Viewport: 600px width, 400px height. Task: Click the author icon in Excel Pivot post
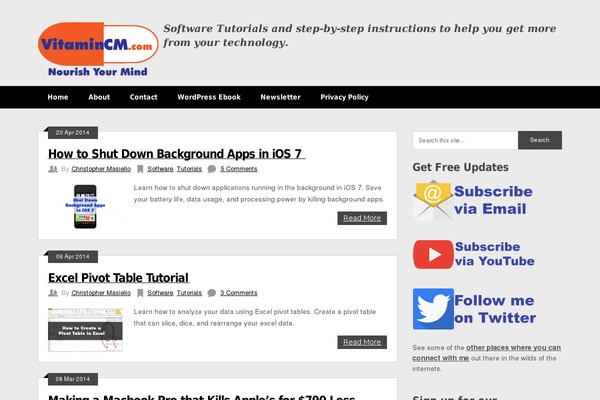point(53,293)
